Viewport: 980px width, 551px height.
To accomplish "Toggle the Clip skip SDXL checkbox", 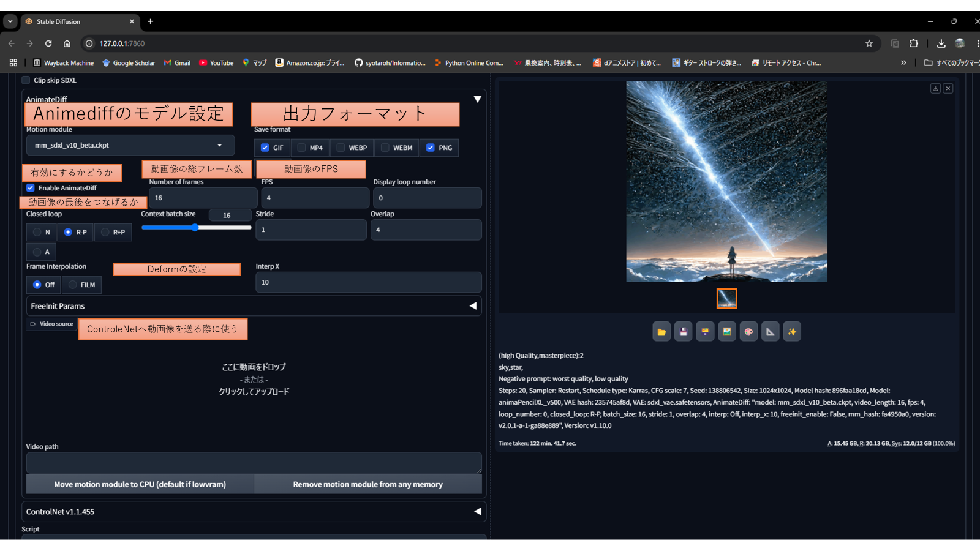I will (26, 80).
